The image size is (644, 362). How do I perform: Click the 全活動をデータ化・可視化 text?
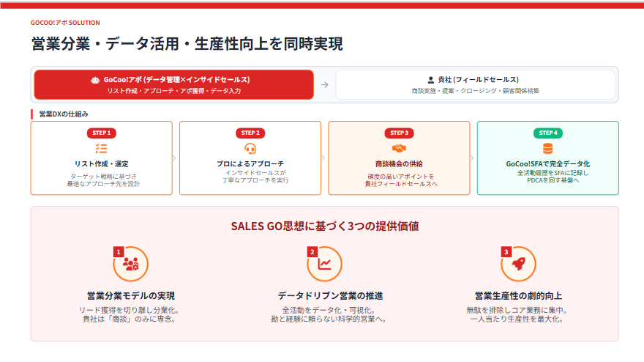pyautogui.click(x=328, y=310)
